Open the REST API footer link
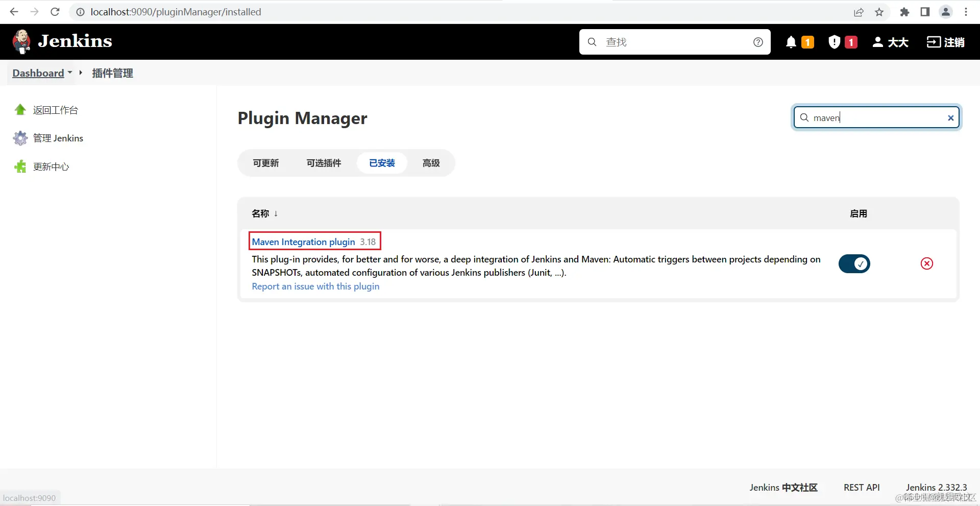 point(862,487)
